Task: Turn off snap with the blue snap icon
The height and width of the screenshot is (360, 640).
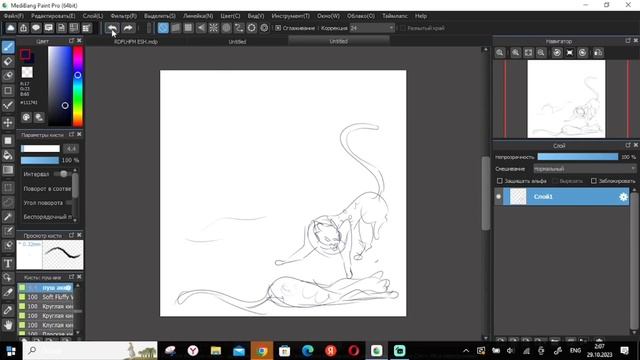Action: tap(163, 28)
